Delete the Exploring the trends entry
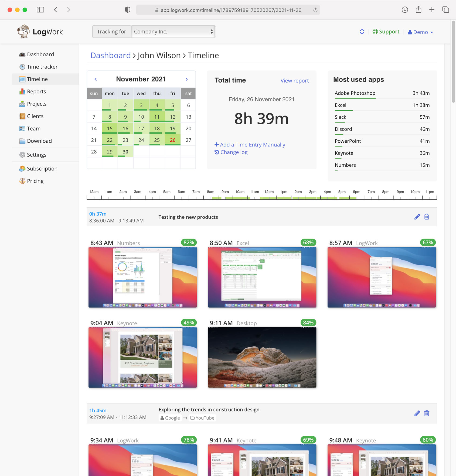 (x=427, y=413)
